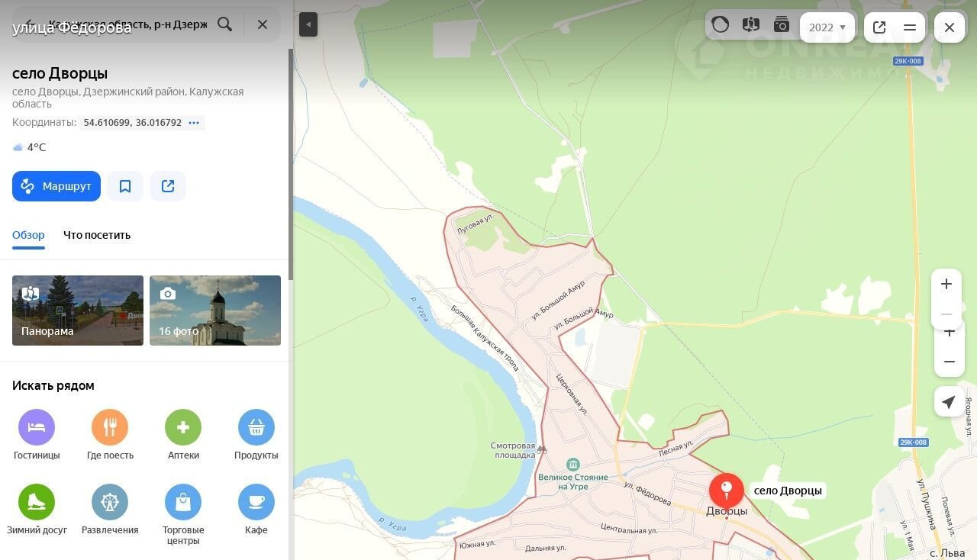Open the two-line menu button top right
The width and height of the screenshot is (977, 560).
tap(910, 27)
